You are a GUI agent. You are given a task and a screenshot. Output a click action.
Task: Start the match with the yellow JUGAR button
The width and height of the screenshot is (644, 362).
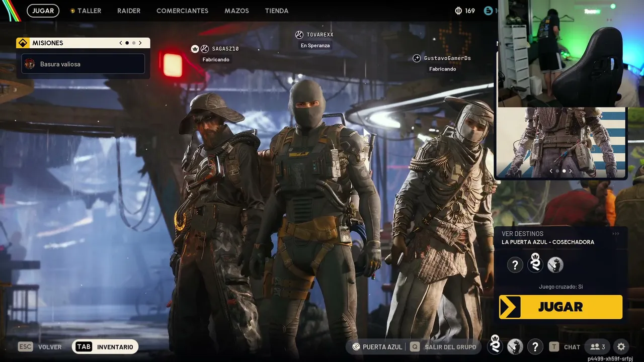[560, 307]
